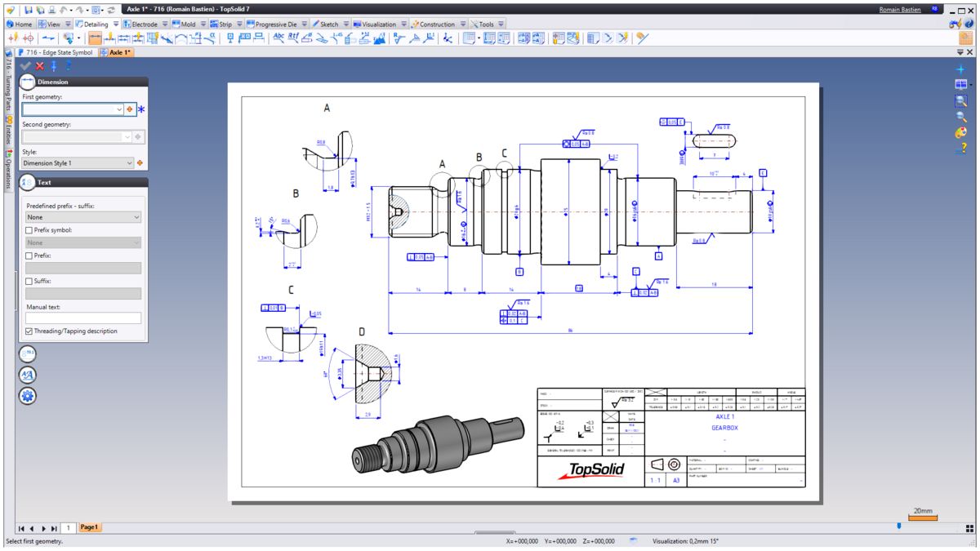This screenshot has width=980, height=551.
Task: Click the window layout icon on right sidebar
Action: tap(960, 84)
